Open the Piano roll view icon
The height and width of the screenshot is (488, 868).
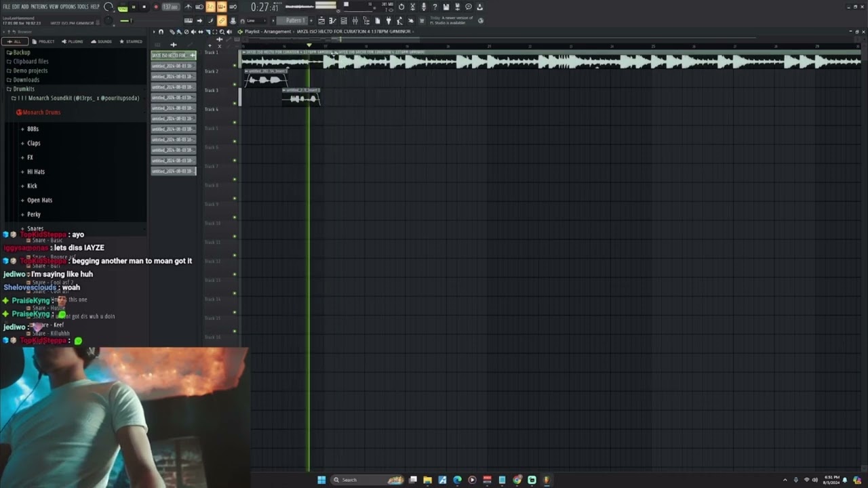[332, 21]
